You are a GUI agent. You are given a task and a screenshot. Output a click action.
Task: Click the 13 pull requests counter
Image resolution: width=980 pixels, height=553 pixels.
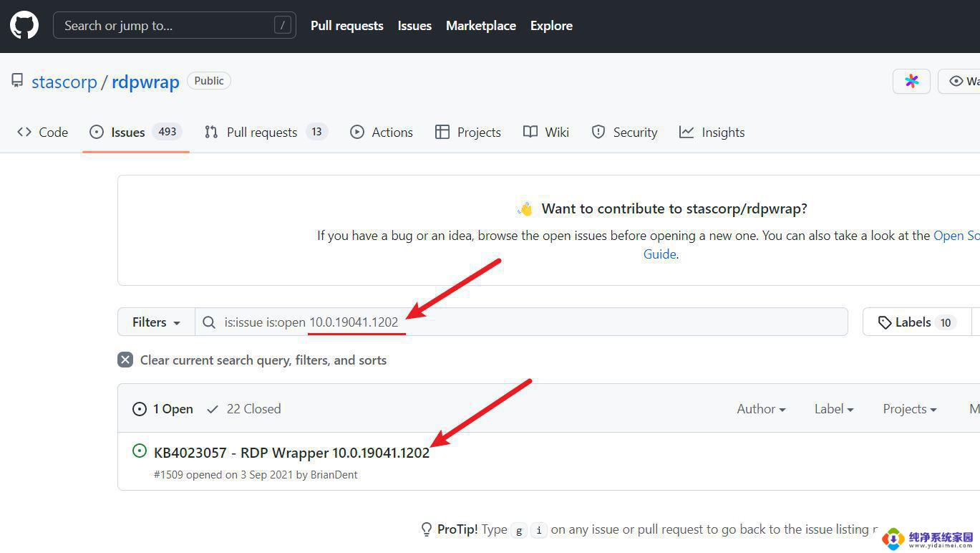tap(316, 132)
